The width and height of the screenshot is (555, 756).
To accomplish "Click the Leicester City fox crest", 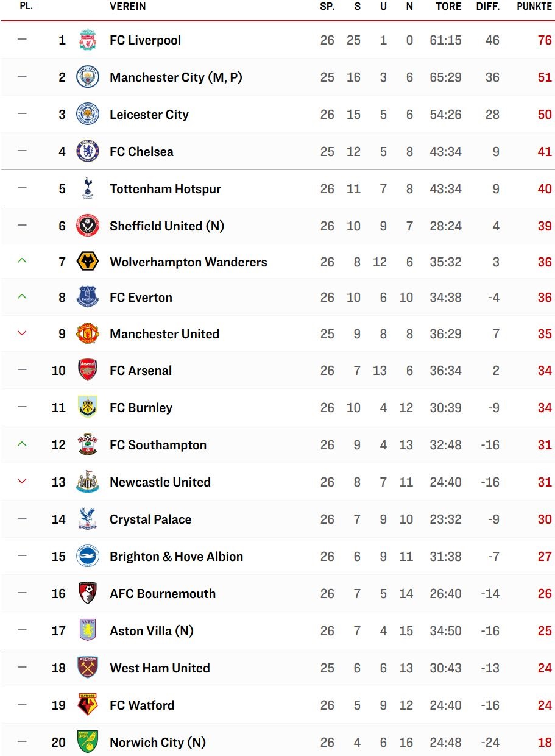I will coord(88,115).
